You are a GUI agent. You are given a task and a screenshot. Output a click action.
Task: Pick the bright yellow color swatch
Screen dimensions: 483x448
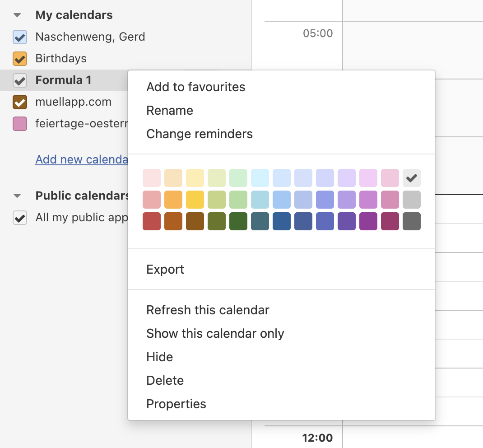coord(195,200)
